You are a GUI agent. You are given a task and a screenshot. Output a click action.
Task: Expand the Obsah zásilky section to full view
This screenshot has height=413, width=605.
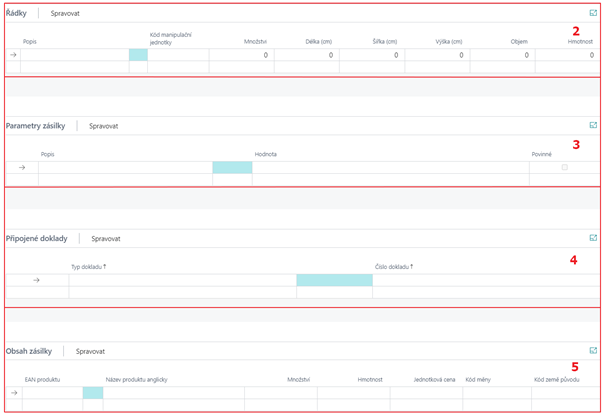[593, 351]
